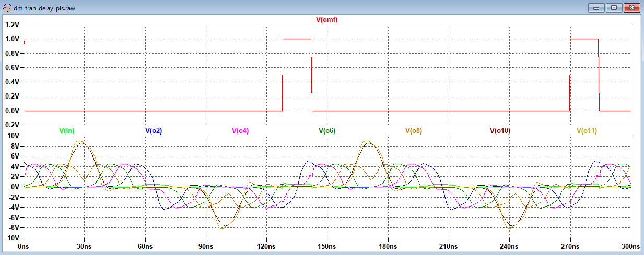Click the 300ns time axis label
644x255 pixels.
630,246
